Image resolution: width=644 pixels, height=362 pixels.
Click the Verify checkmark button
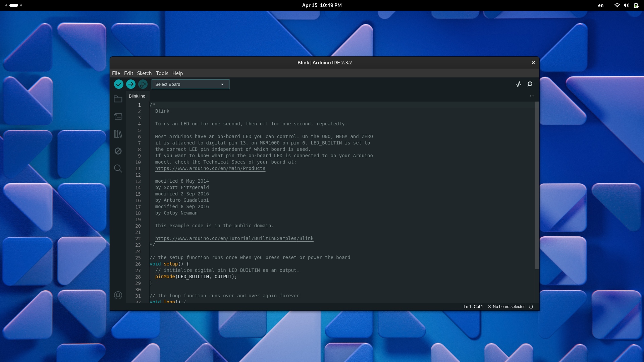click(118, 84)
